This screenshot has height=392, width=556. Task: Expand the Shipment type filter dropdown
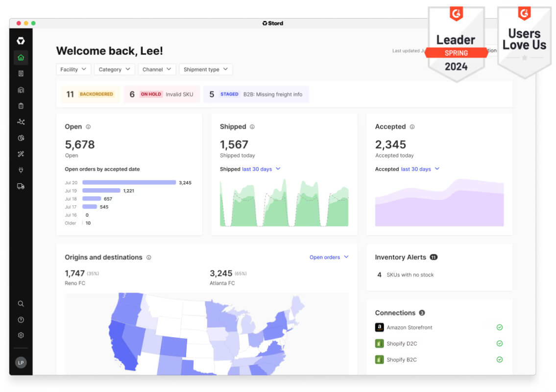tap(206, 69)
